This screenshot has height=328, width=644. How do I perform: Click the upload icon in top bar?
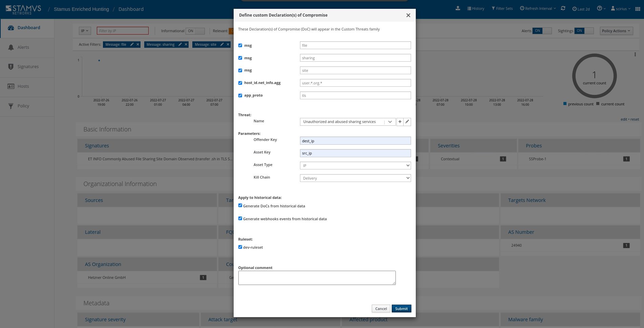tap(458, 8)
